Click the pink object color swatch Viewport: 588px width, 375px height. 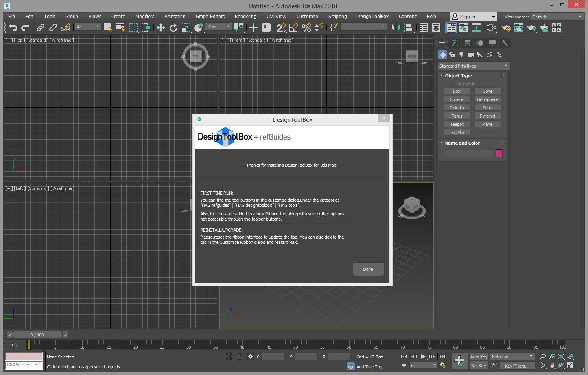(x=499, y=153)
